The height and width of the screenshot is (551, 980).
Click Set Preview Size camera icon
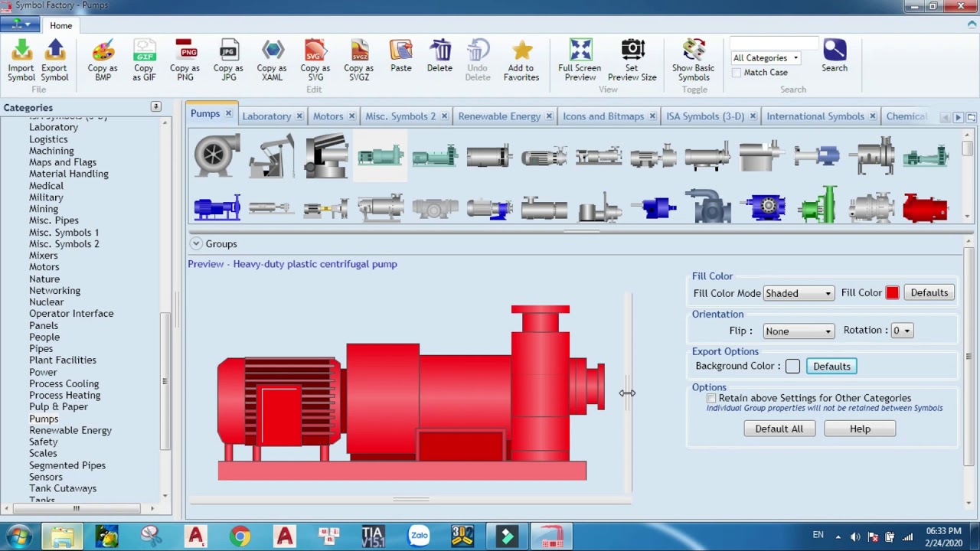pyautogui.click(x=632, y=60)
